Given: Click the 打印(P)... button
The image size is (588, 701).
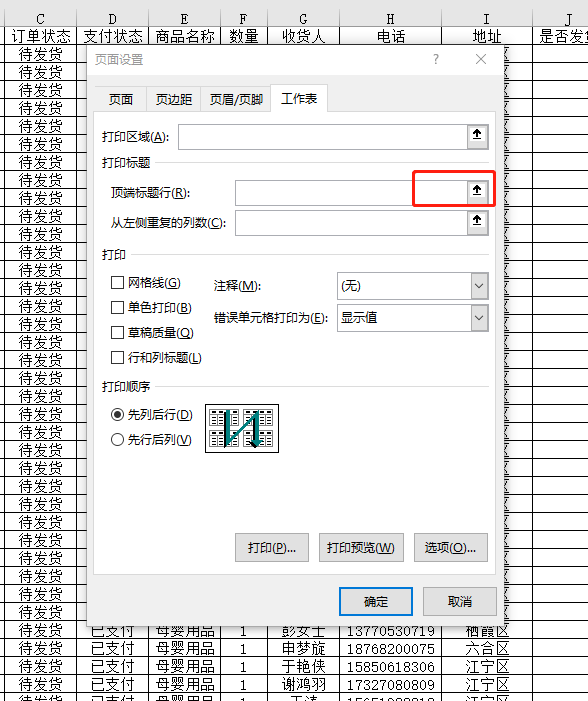Looking at the screenshot, I should click(x=272, y=547).
